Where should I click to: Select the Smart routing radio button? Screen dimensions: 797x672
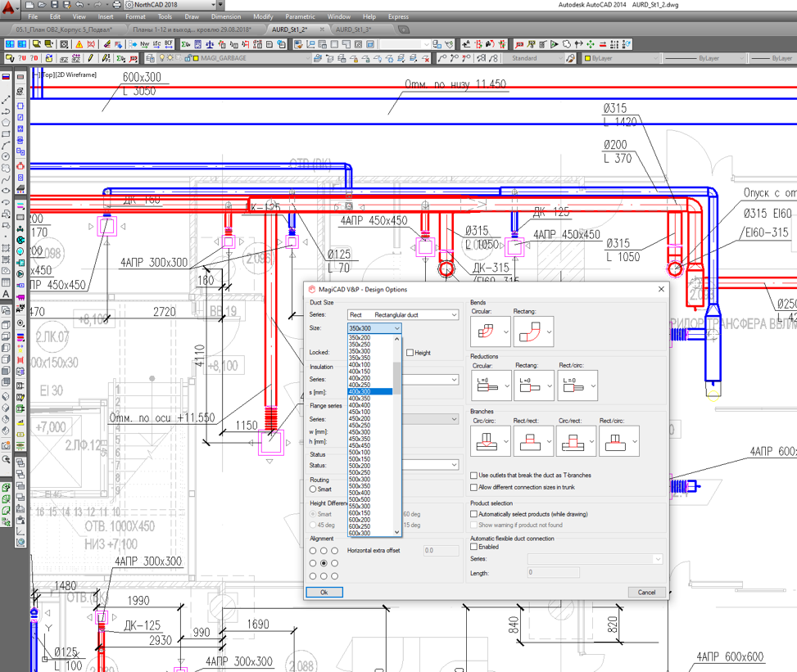313,489
